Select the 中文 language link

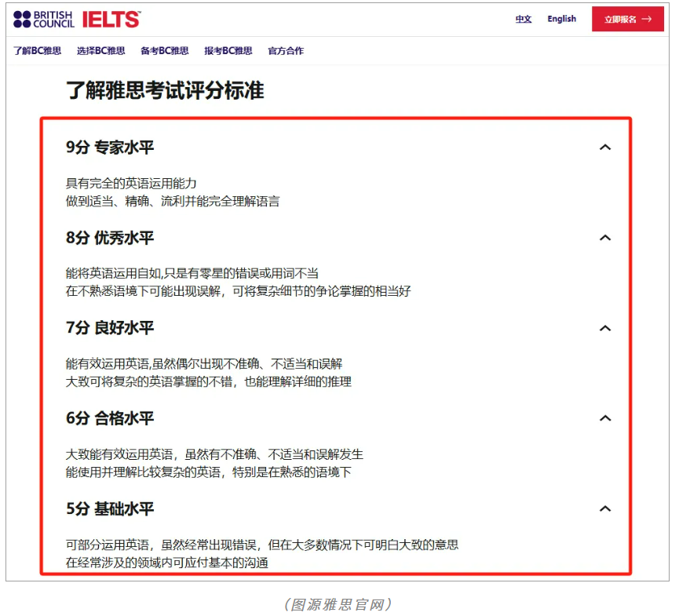(524, 19)
